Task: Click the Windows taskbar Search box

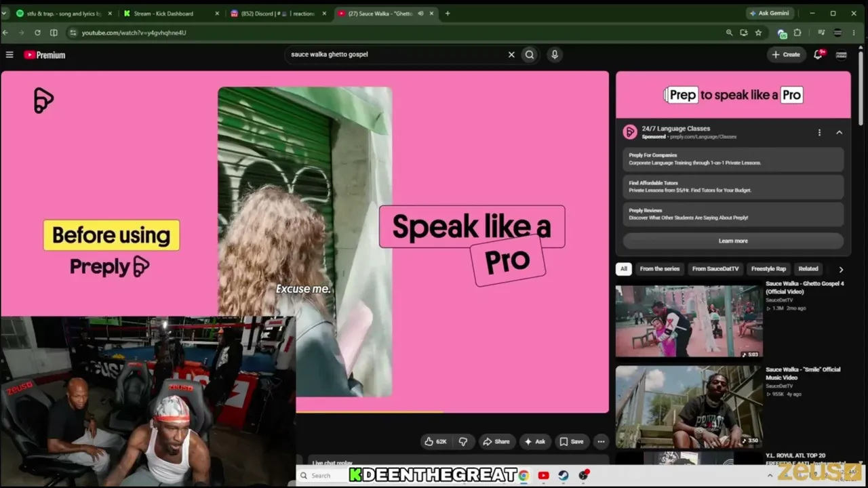Action: click(321, 476)
